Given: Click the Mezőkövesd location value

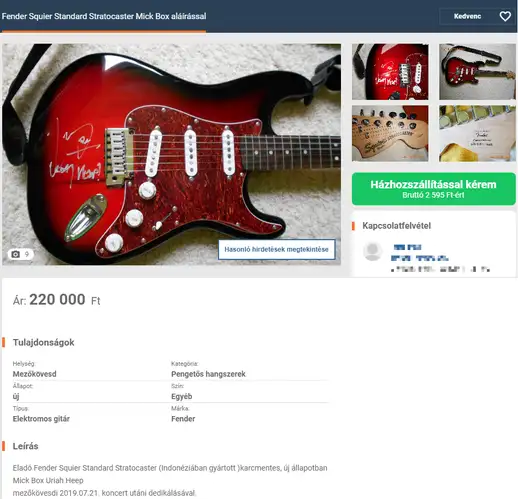Looking at the screenshot, I should coord(34,374).
